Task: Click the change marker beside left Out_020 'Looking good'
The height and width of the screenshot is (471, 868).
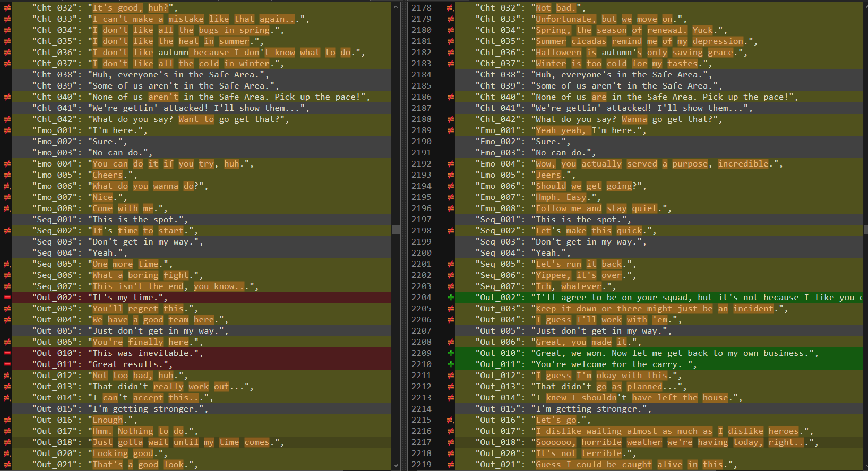Action: pos(7,453)
